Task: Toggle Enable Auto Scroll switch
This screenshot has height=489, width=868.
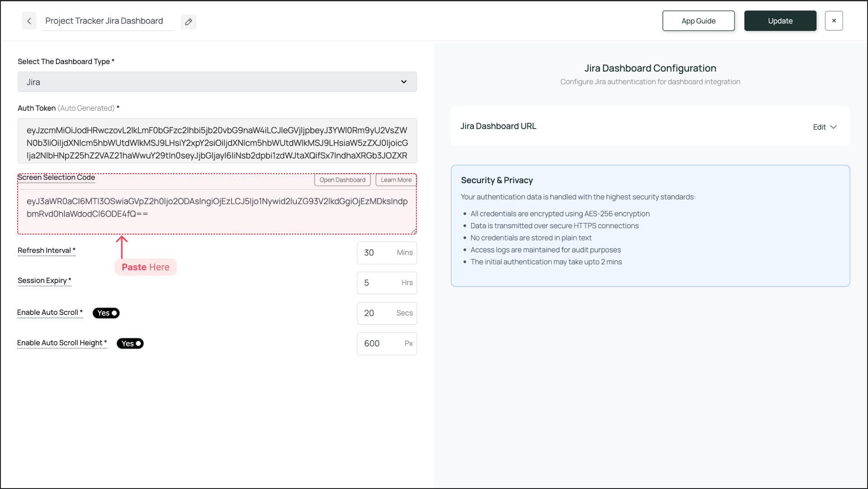Action: (106, 313)
